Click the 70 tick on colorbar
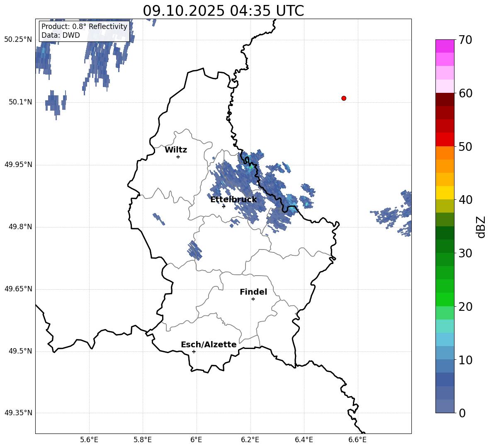Viewport: 491px width, 448px height. tap(465, 40)
